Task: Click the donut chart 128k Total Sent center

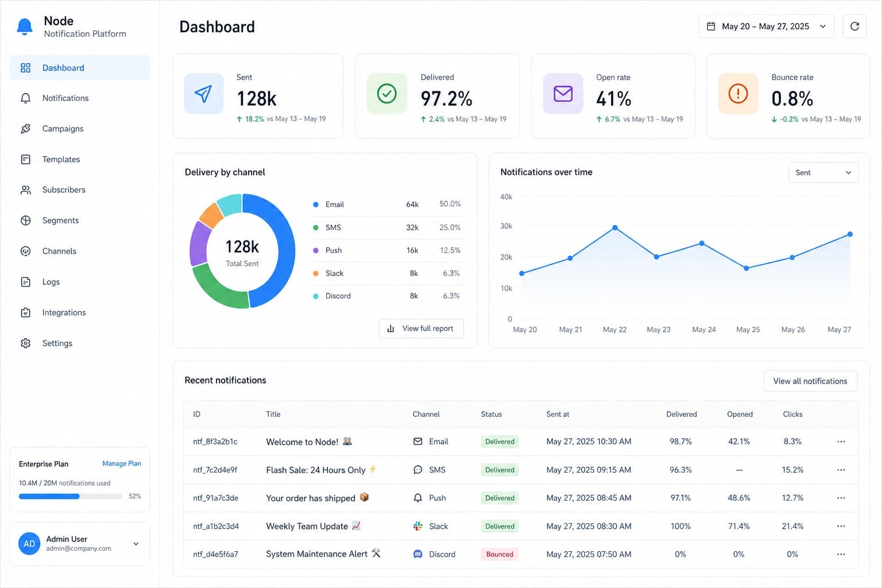Action: click(x=242, y=252)
